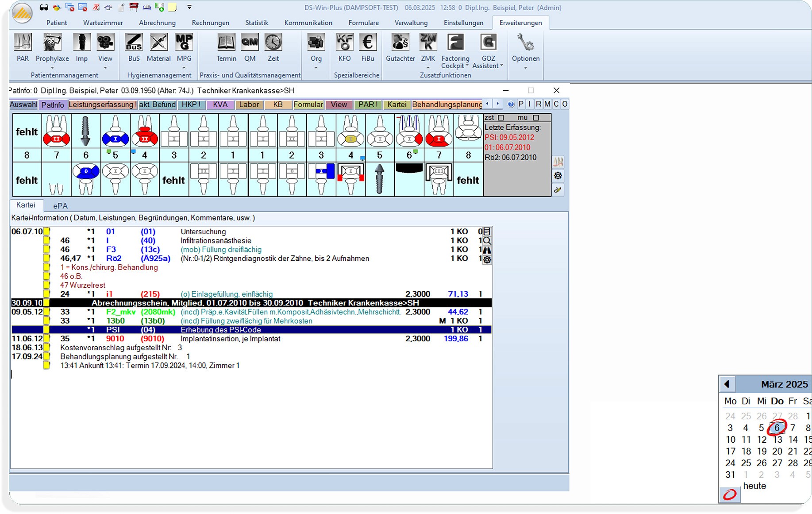This screenshot has height=514, width=812.
Task: Toggle yellow marker on the 47 Wurzelrest row
Action: 46,285
